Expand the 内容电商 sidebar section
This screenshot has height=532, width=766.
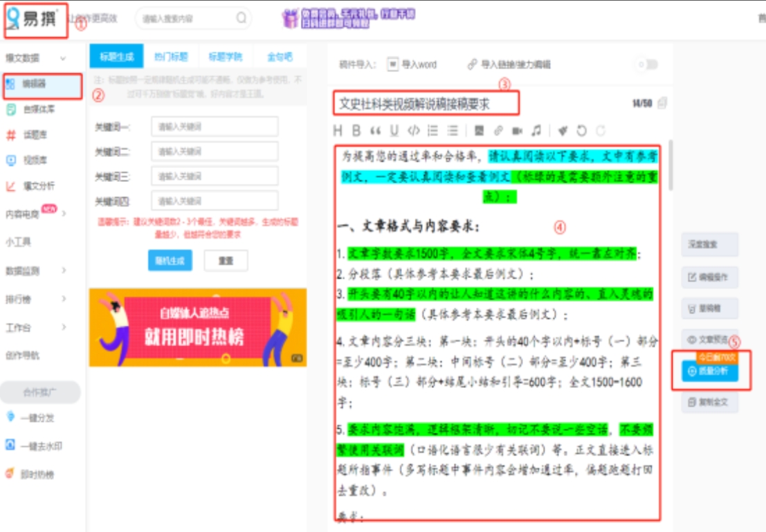click(x=64, y=214)
